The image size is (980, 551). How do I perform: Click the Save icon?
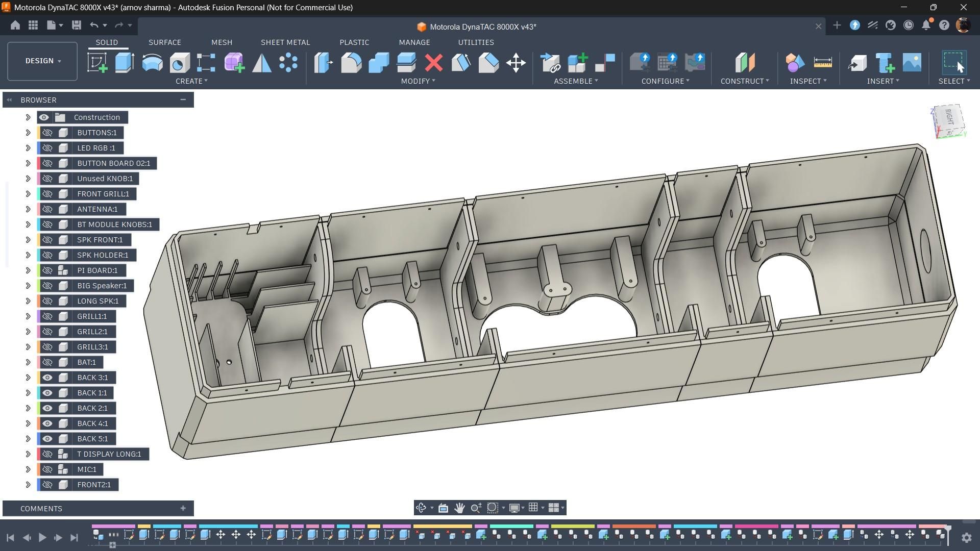click(77, 25)
